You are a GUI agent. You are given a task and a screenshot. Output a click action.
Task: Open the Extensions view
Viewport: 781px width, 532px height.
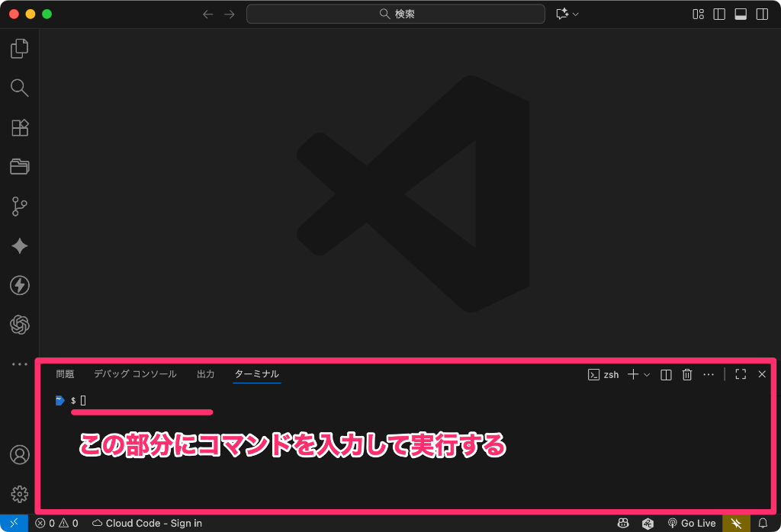[19, 127]
